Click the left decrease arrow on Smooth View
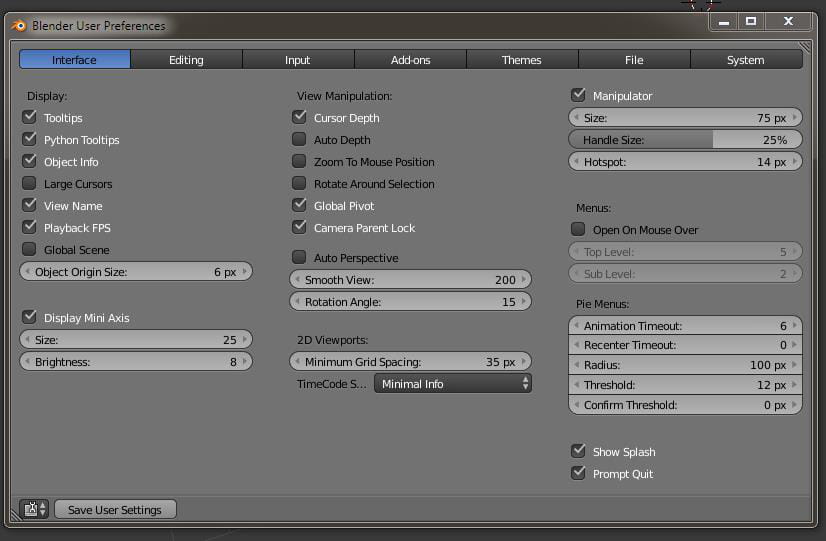Screen dimensions: 826x541 click(x=296, y=280)
